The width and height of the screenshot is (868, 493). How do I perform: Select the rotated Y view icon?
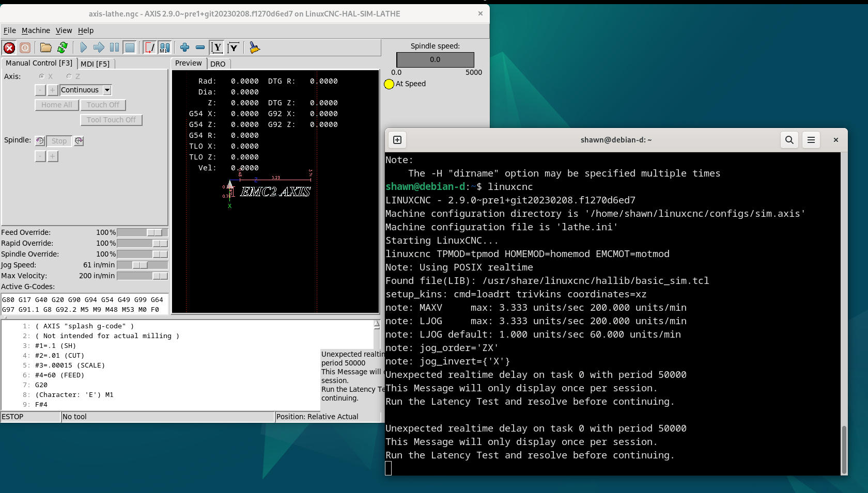point(234,48)
